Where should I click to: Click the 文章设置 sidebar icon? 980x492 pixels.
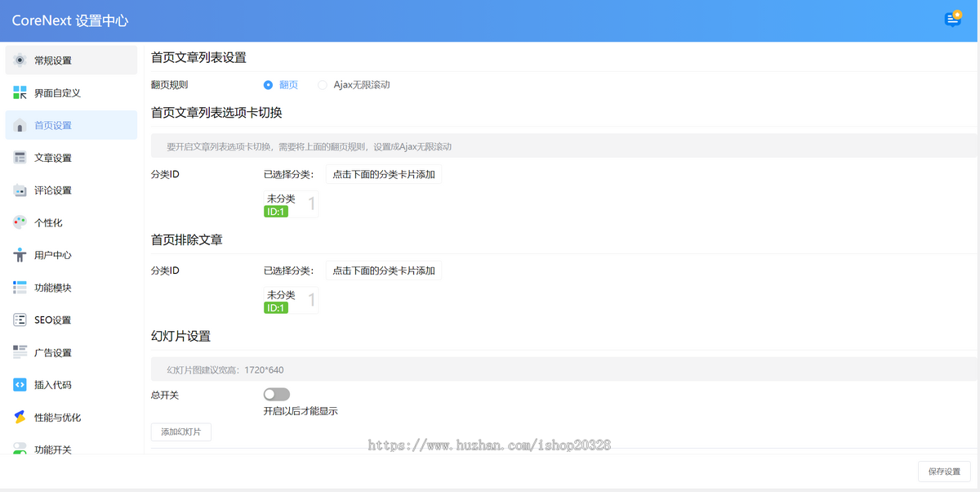pos(20,158)
